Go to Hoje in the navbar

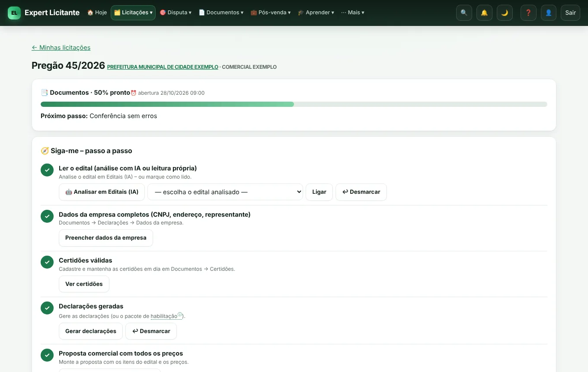coord(97,13)
